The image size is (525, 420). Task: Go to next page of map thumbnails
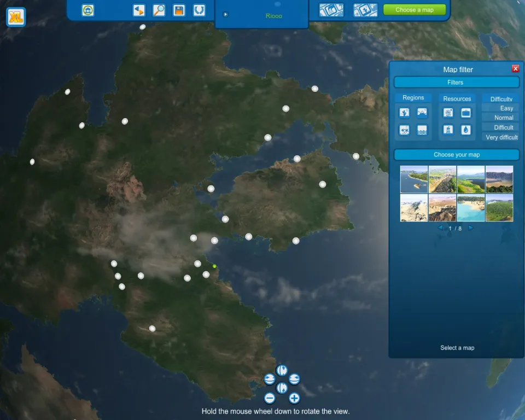tap(470, 228)
